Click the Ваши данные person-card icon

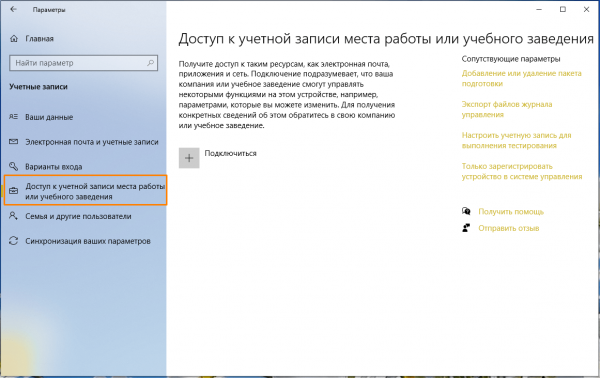point(13,117)
